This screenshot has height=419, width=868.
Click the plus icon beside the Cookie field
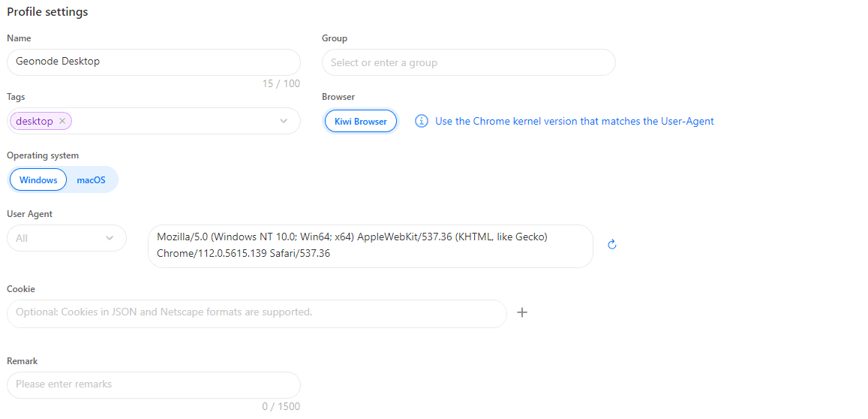click(522, 312)
